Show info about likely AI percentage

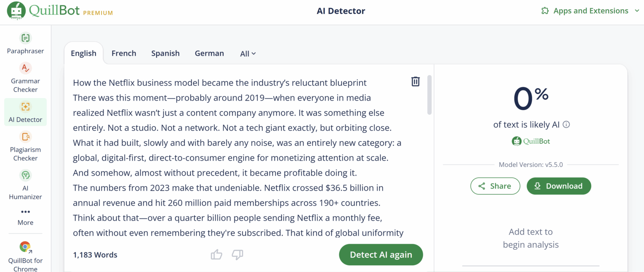click(566, 124)
